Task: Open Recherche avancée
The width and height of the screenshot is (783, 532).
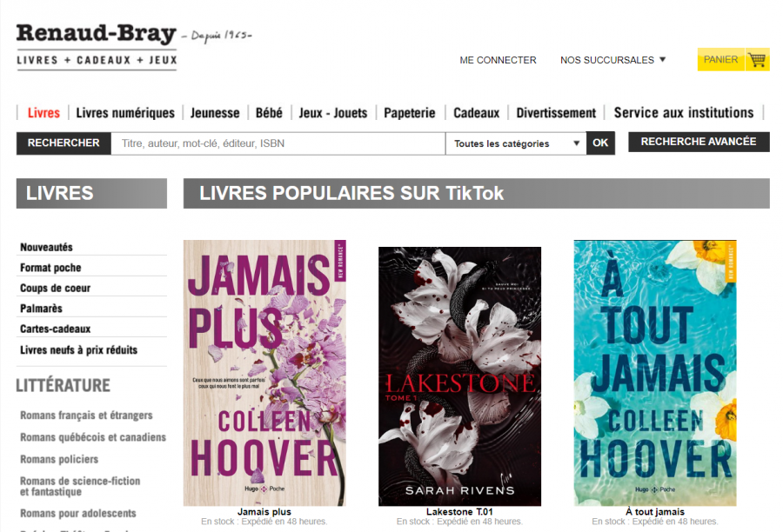Action: click(699, 142)
